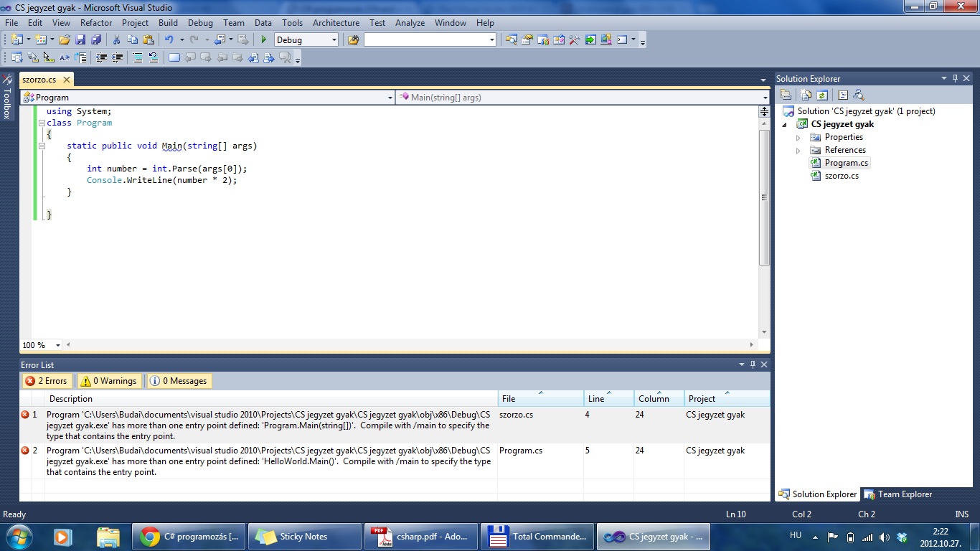
Task: Click the New Project toolbar icon
Action: coord(17,40)
